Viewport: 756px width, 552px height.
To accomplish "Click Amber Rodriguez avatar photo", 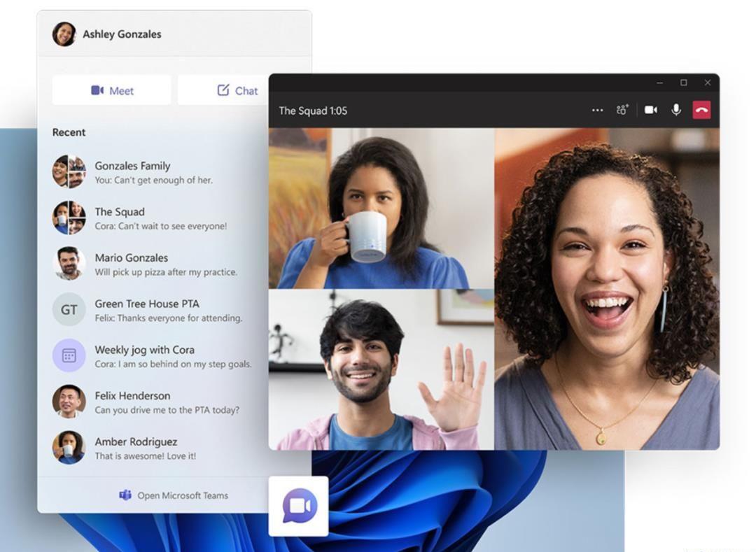I will tap(69, 448).
